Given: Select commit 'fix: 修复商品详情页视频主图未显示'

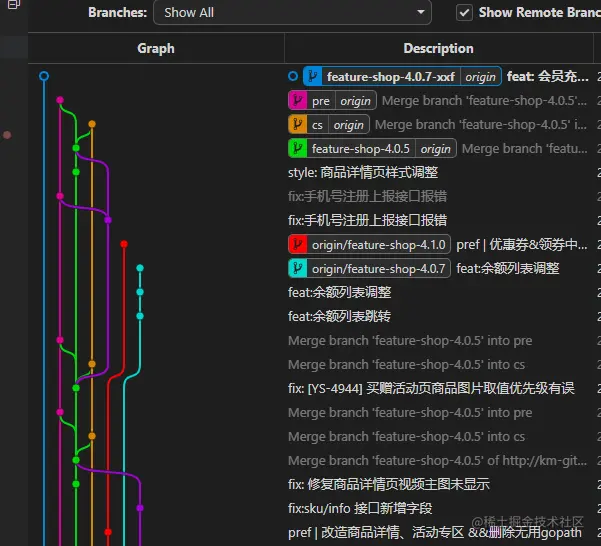Looking at the screenshot, I should 389,484.
